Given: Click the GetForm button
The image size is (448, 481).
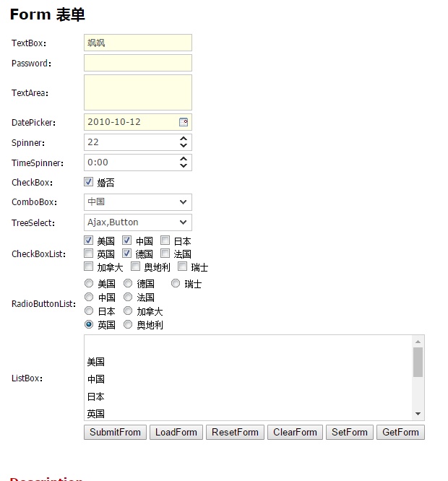Looking at the screenshot, I should [x=400, y=432].
